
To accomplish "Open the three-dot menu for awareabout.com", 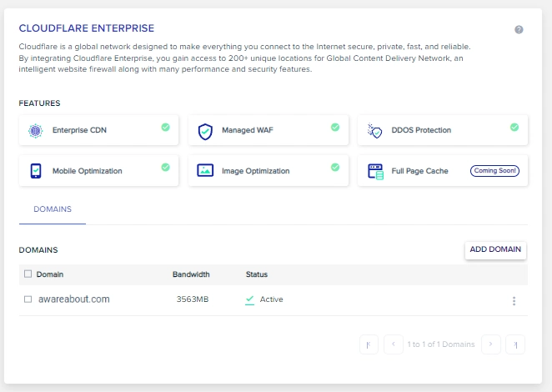I will (514, 301).
